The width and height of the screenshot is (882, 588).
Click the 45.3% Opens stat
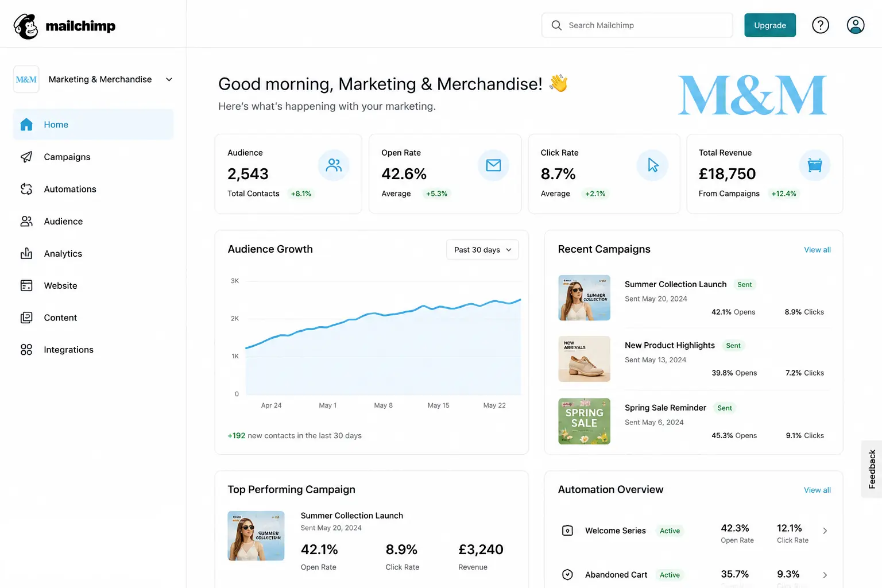coord(734,435)
